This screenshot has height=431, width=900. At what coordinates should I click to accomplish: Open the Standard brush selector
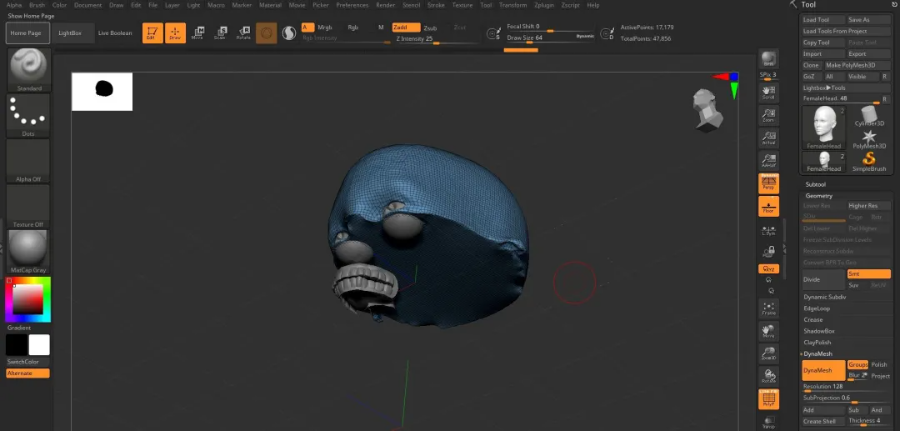point(29,70)
